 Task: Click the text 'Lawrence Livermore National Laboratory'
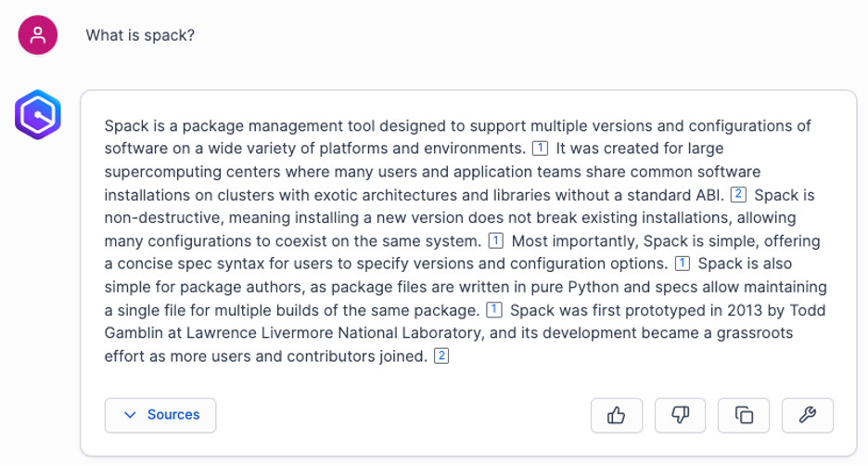(x=334, y=333)
